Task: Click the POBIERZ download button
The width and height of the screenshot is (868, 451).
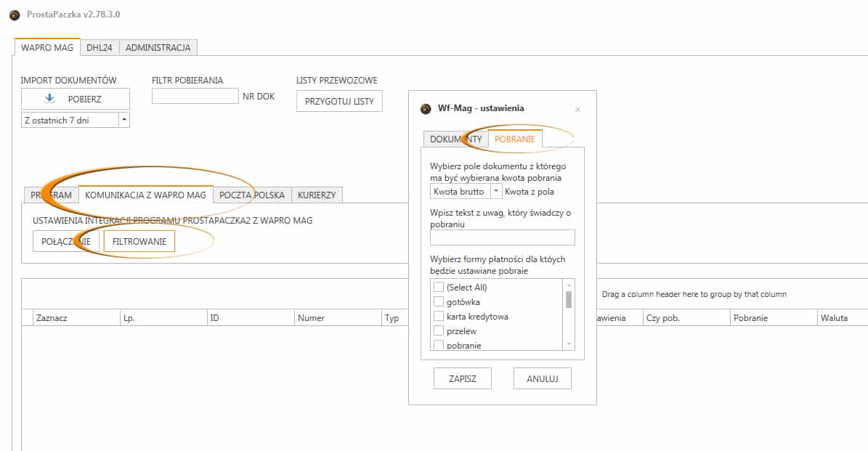Action: click(x=76, y=99)
